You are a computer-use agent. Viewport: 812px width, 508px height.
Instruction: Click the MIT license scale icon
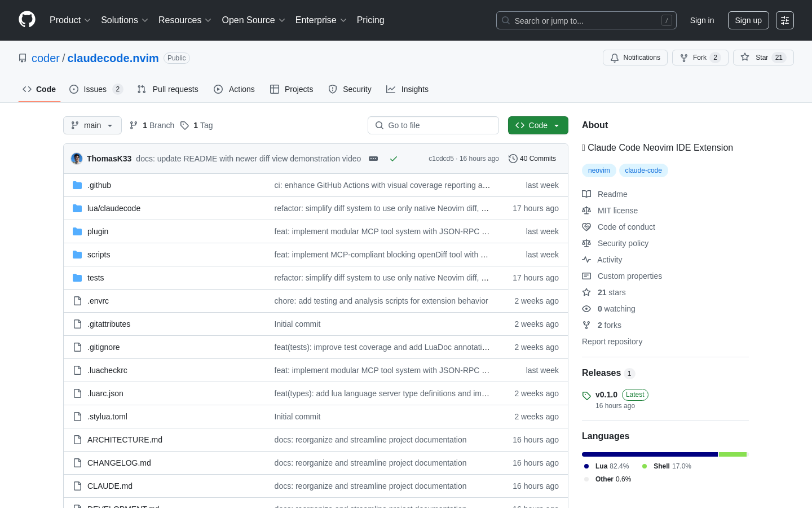coord(586,211)
